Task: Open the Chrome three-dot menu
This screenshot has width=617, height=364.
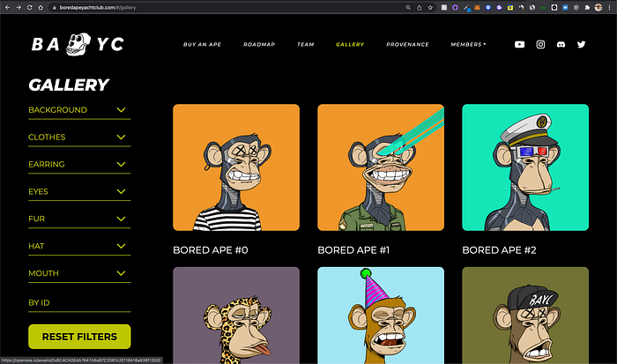Action: click(609, 7)
